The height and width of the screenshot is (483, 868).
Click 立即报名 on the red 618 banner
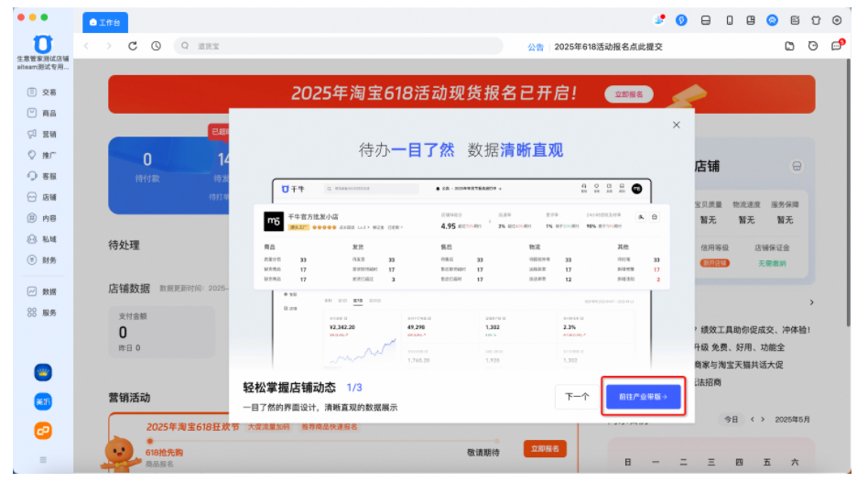point(629,94)
